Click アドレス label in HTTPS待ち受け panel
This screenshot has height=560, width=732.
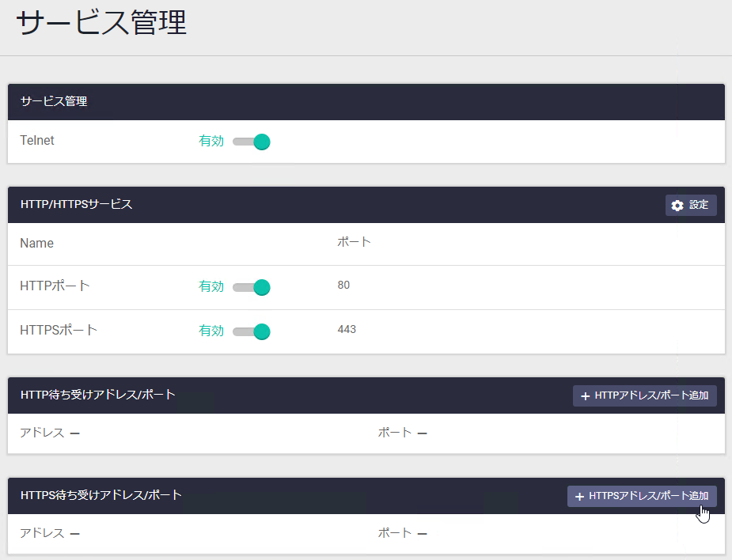42,533
